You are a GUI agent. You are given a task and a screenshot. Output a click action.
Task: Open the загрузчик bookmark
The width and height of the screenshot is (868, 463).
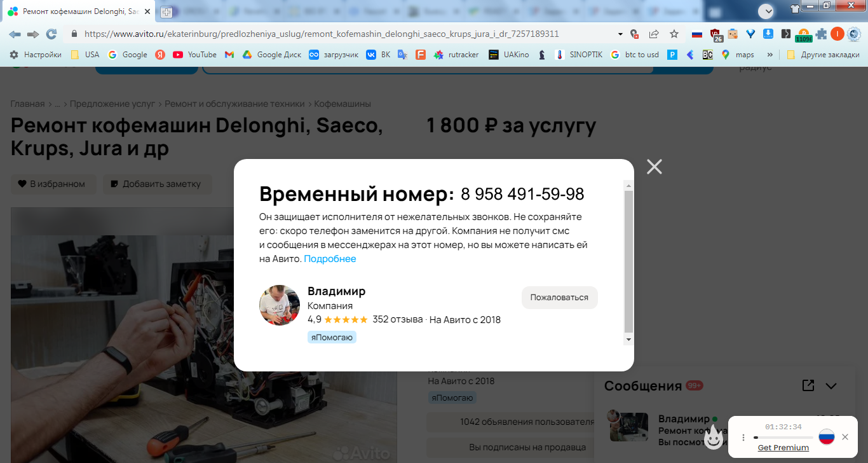point(334,55)
